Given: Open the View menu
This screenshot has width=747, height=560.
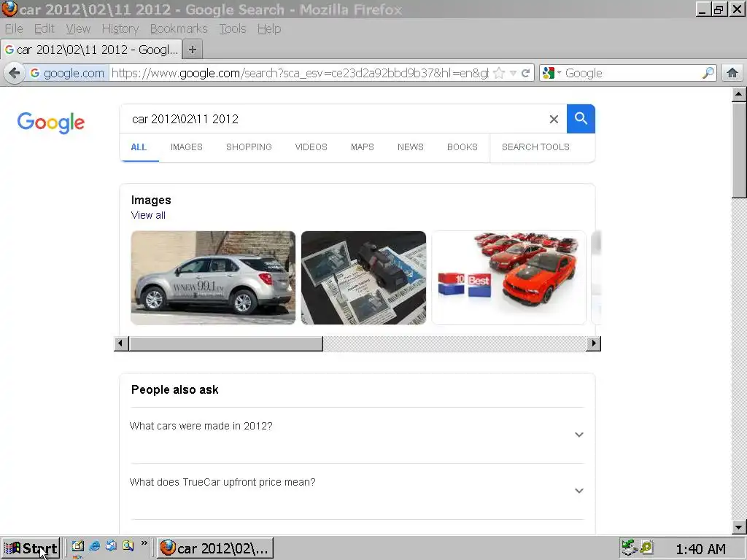Looking at the screenshot, I should point(78,28).
